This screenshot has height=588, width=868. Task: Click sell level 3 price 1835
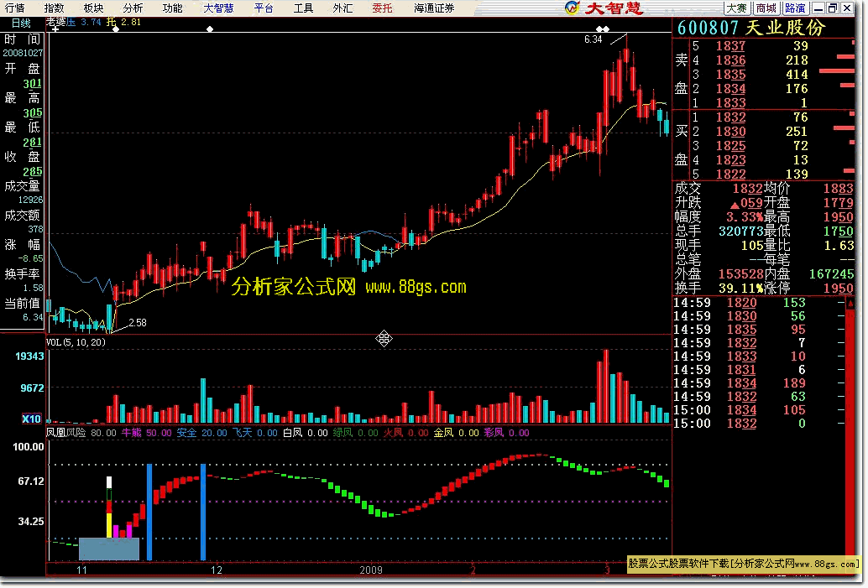coord(730,75)
